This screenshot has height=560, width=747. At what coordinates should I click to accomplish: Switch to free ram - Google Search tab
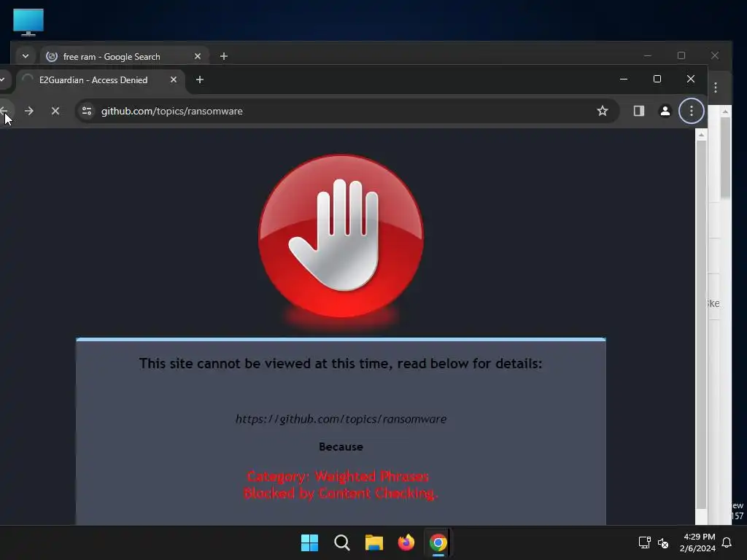[124, 56]
